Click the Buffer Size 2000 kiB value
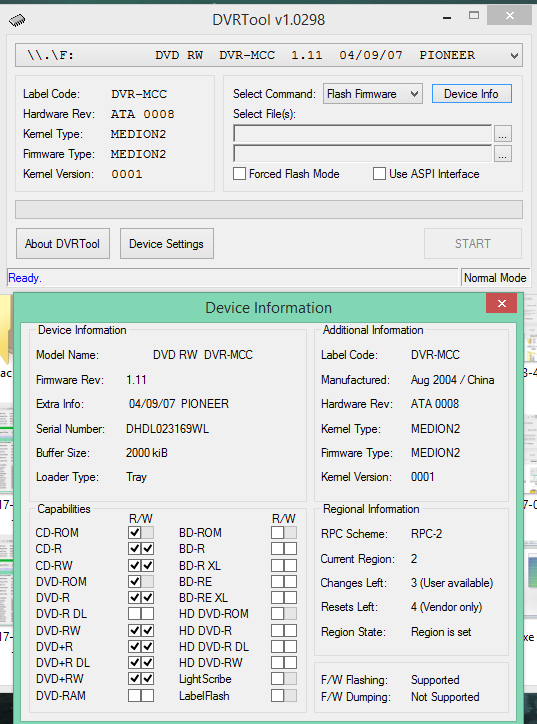This screenshot has height=724, width=537. pos(147,452)
